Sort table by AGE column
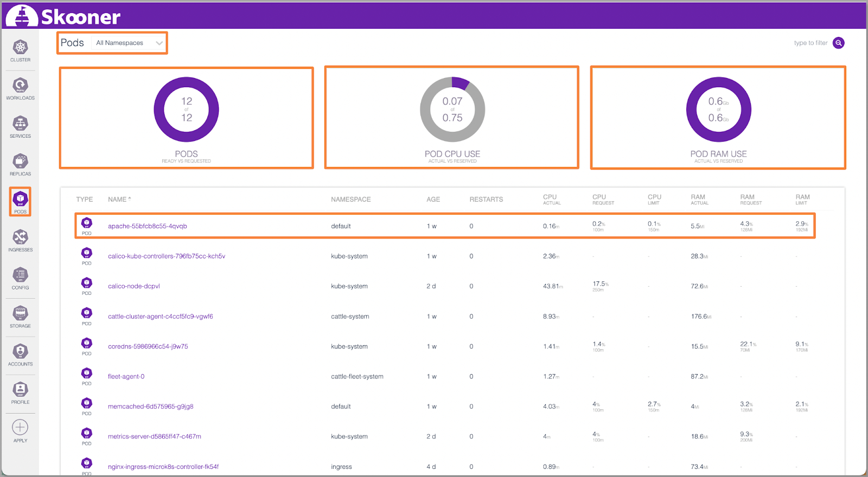Viewport: 868px width, 477px height. [433, 199]
